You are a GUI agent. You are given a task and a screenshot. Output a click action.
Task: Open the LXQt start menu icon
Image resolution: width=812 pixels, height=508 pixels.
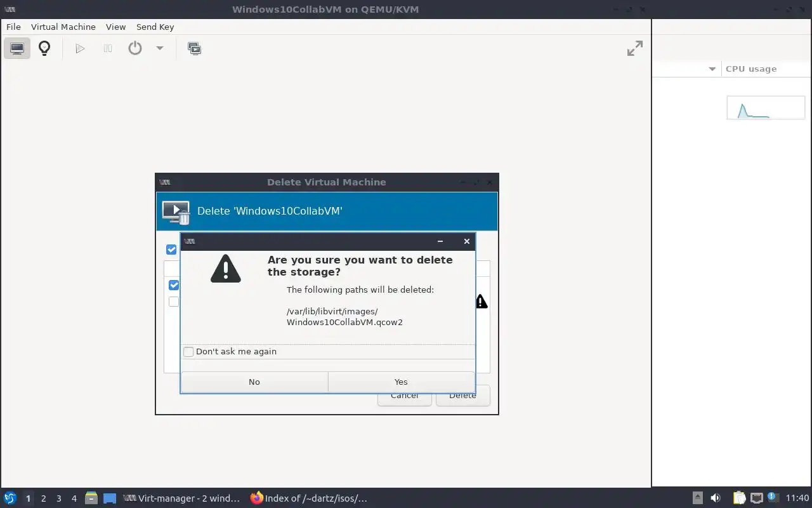tap(10, 498)
